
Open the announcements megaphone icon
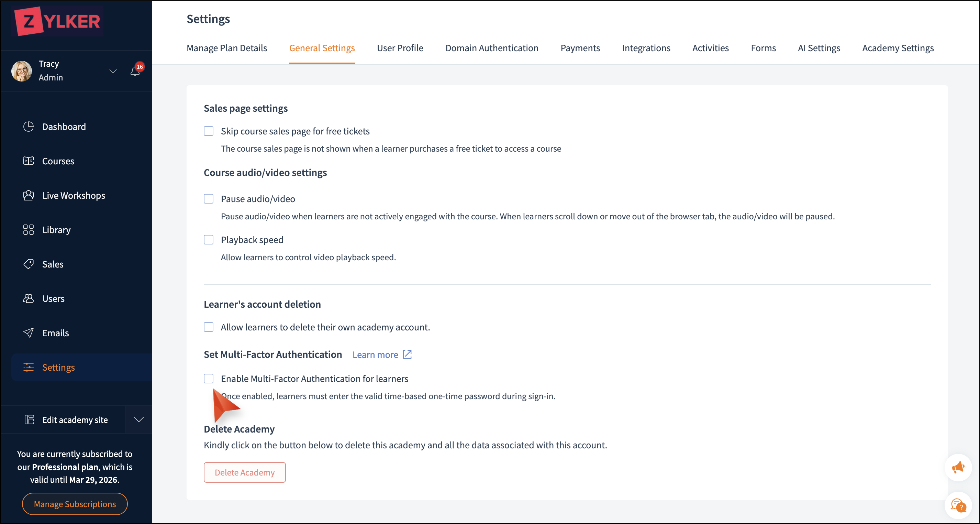coord(958,467)
